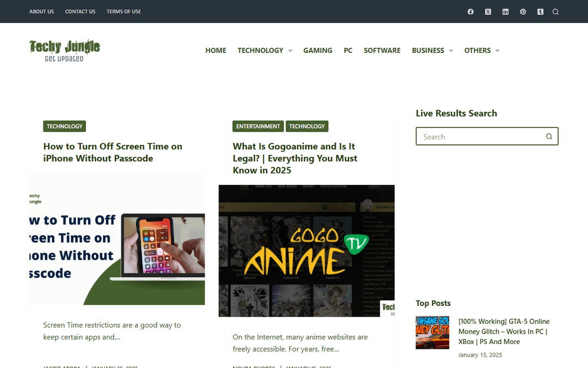This screenshot has height=368, width=588.
Task: Open the Gaming menu item
Action: [x=317, y=50]
